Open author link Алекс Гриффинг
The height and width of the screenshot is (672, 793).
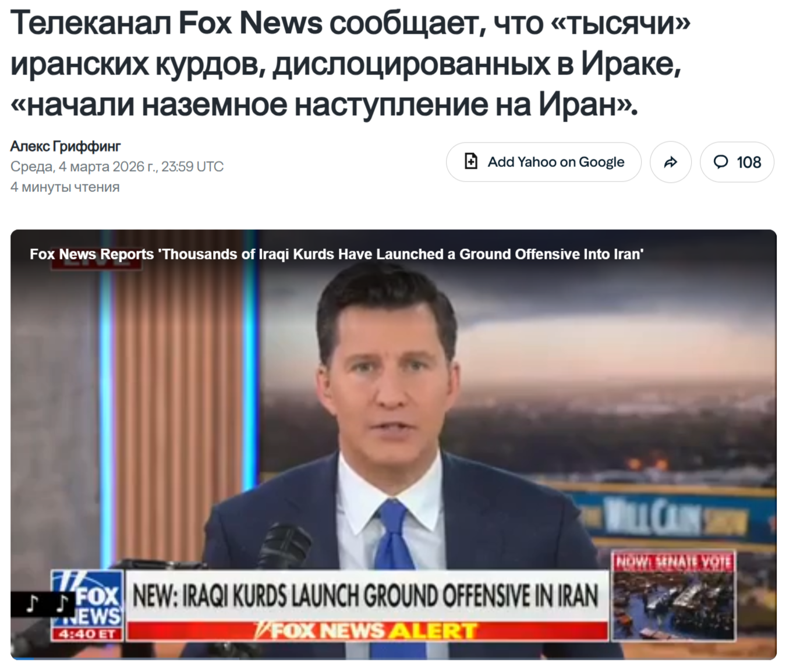(x=65, y=146)
